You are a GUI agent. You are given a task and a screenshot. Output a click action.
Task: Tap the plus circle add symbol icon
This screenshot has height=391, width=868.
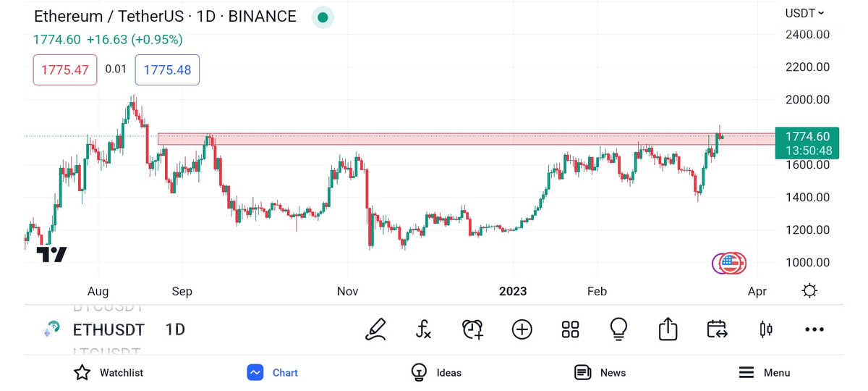pyautogui.click(x=522, y=329)
